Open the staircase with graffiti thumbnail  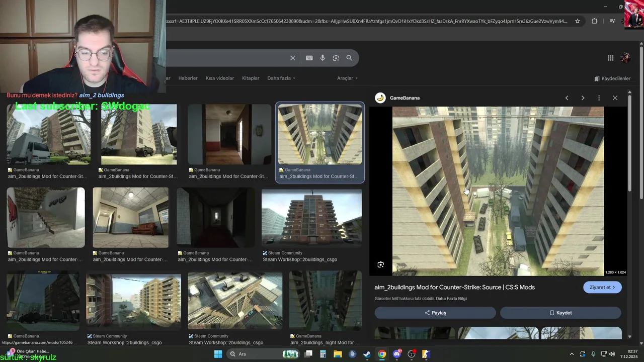46,218
